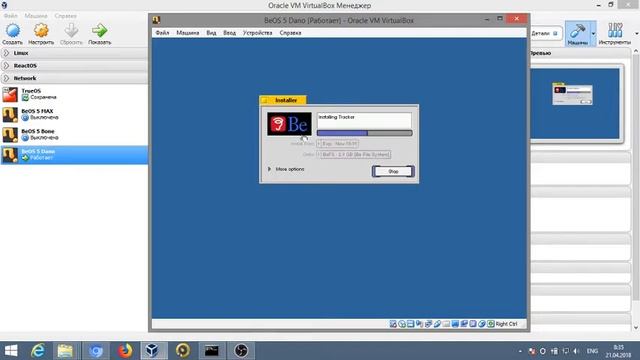Open the install-from source dropdown

(x=338, y=144)
